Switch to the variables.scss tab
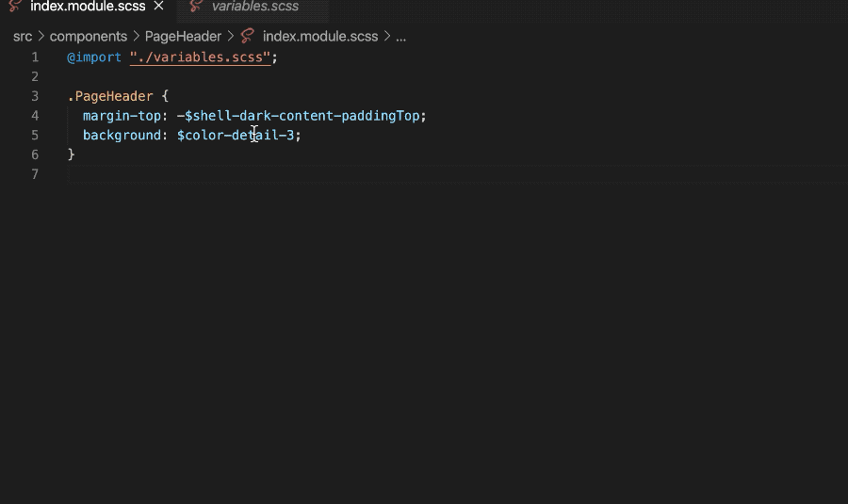Viewport: 848px width, 504px height. coord(254,7)
